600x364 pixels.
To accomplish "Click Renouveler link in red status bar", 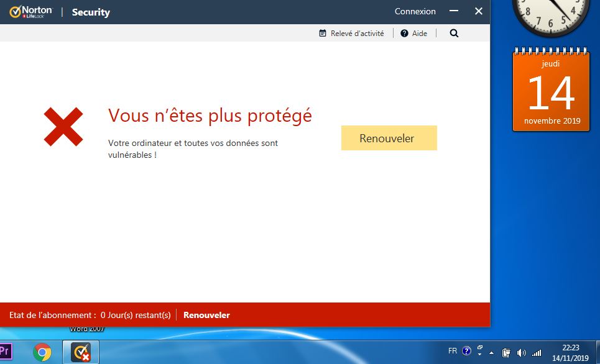I will pos(206,315).
